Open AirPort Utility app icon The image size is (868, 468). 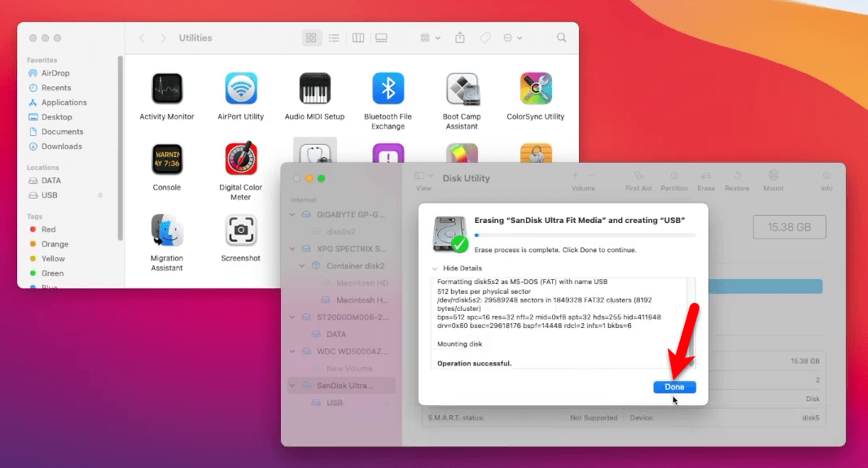(241, 89)
